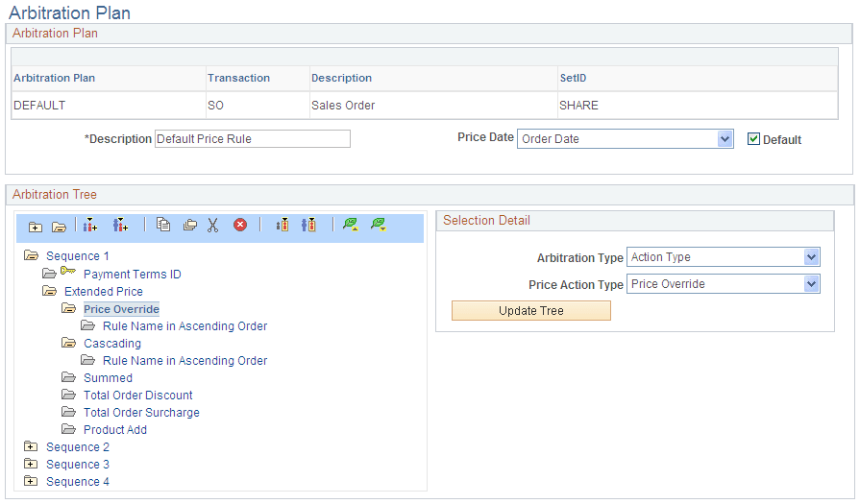Viewport: 860px width, 504px height.
Task: Click the Sales Order description cell
Action: pos(343,106)
